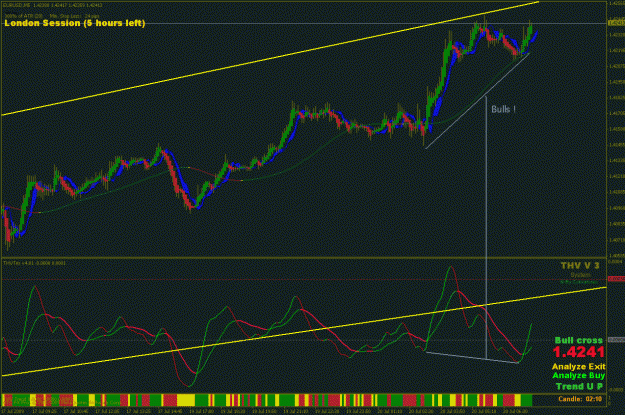Select the gray vertical line below "Bulls !"
Image resolution: width=625 pixels, height=415 pixels.
click(486, 227)
